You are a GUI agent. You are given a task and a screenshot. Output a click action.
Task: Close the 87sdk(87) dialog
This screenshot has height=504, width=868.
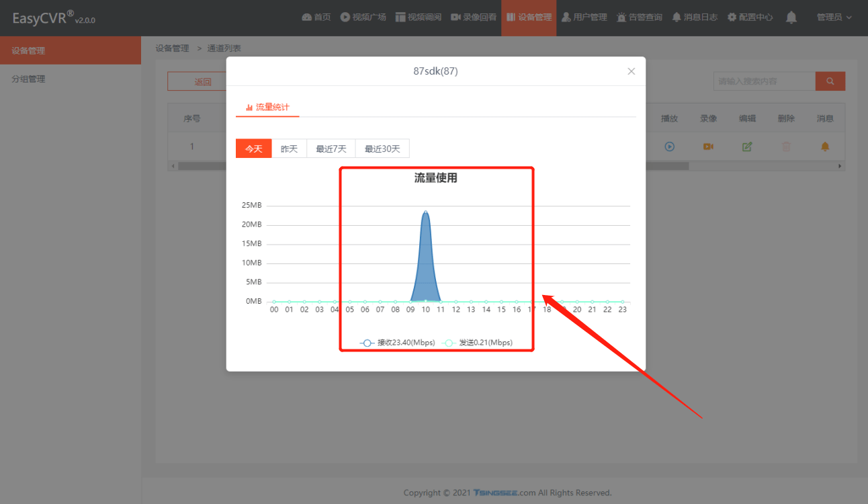point(631,71)
